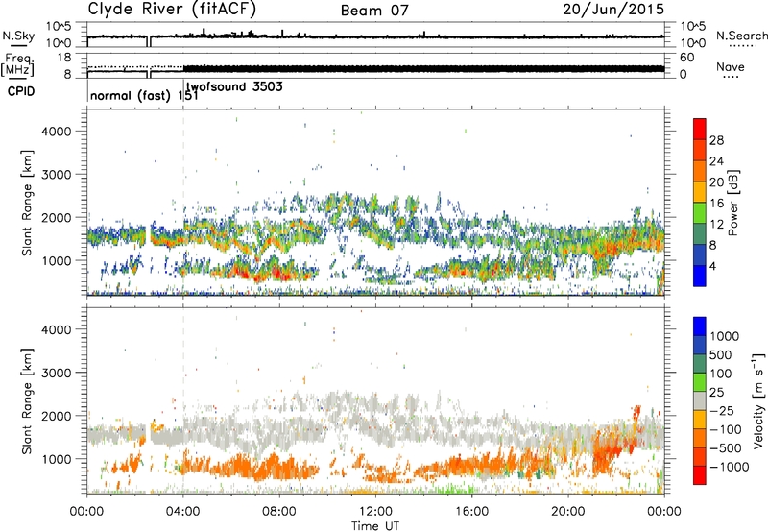Click the '4000' tick on the power panel
The width and height of the screenshot is (768, 532).
[x=57, y=132]
